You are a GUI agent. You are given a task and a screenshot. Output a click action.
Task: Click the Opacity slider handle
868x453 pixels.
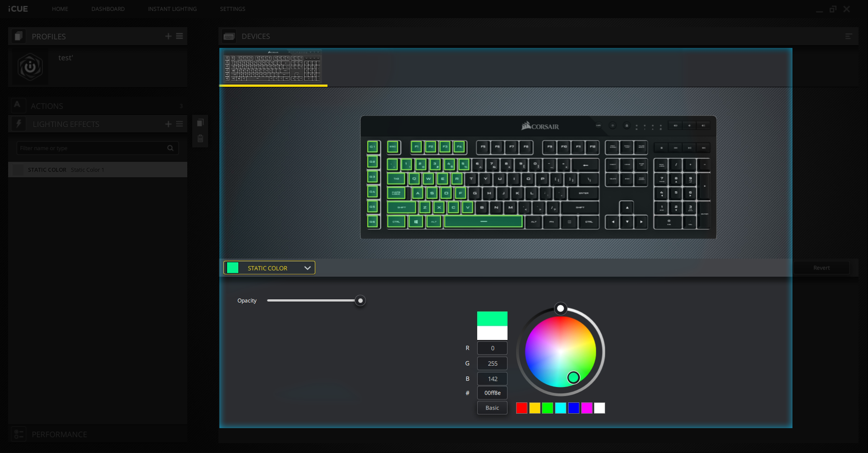pos(360,301)
